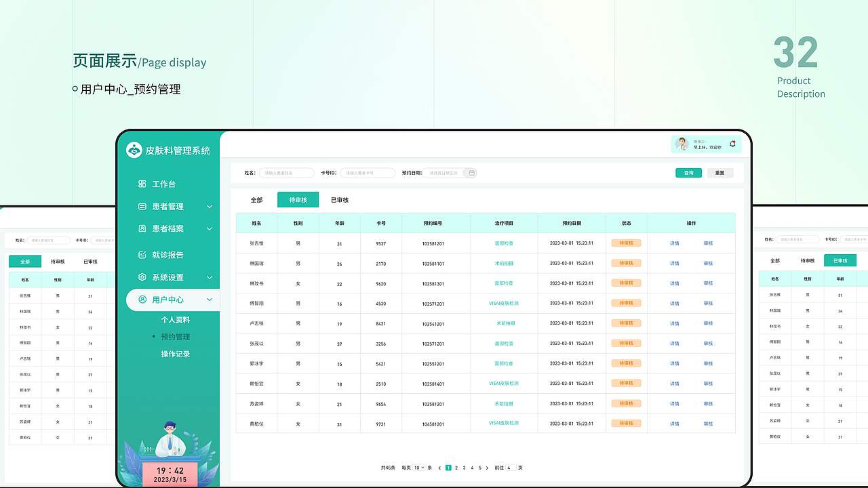This screenshot has width=868, height=488.
Task: Select 待审核 tab in left background window
Action: tap(58, 262)
